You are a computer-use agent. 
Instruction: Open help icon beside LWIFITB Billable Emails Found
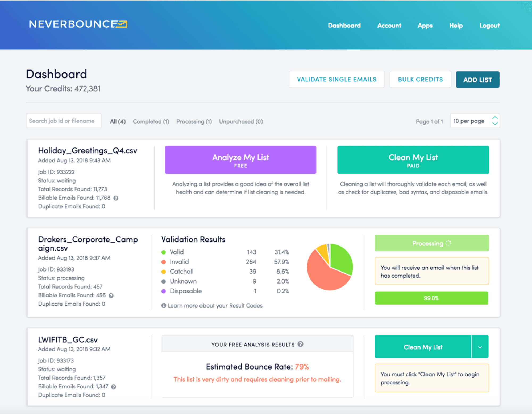coord(114,387)
